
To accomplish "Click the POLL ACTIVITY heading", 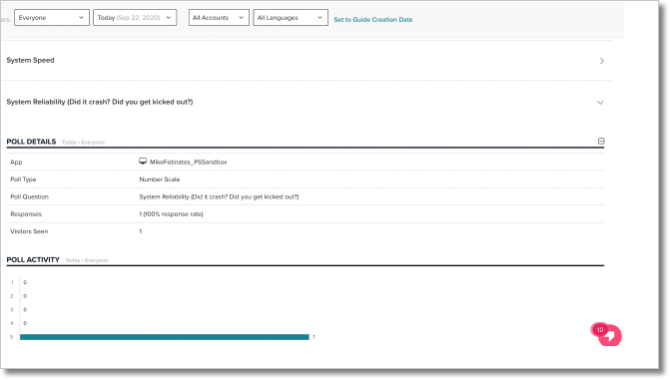I will [33, 260].
